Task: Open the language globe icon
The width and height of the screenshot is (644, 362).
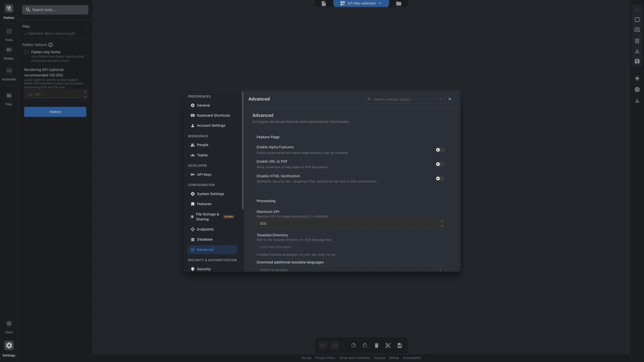Action: click(637, 90)
